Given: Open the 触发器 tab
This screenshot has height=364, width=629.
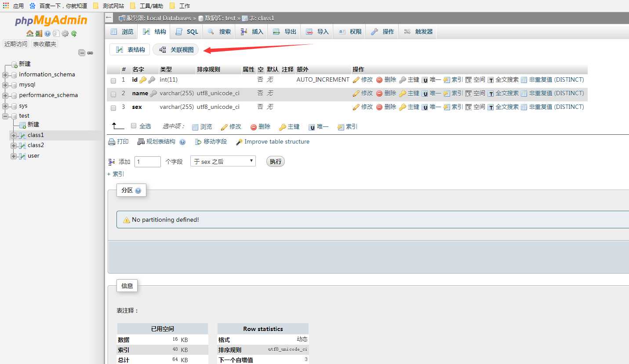Looking at the screenshot, I should point(418,32).
